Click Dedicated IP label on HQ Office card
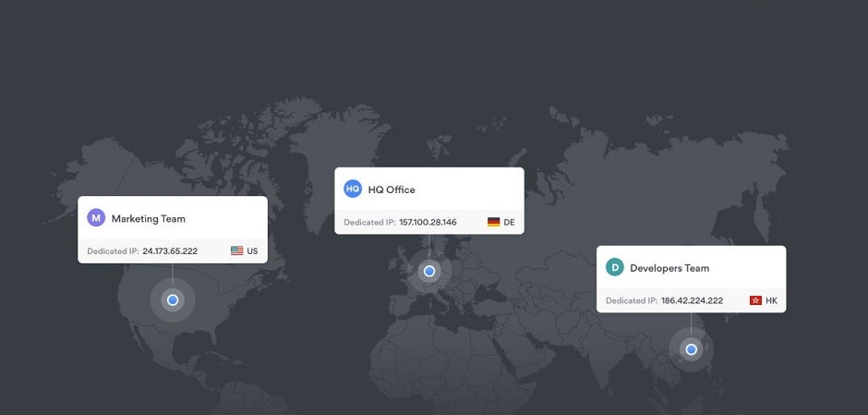The width and height of the screenshot is (868, 415). 369,222
